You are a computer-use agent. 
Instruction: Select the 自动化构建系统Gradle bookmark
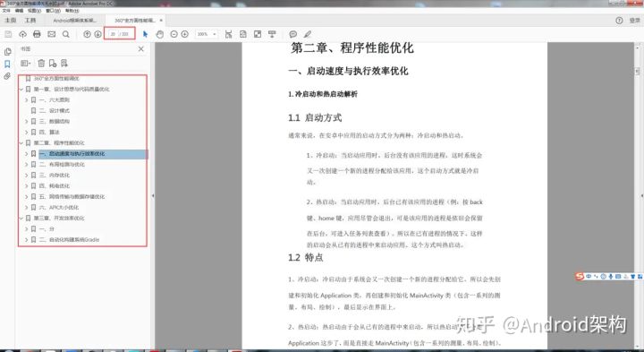69,240
